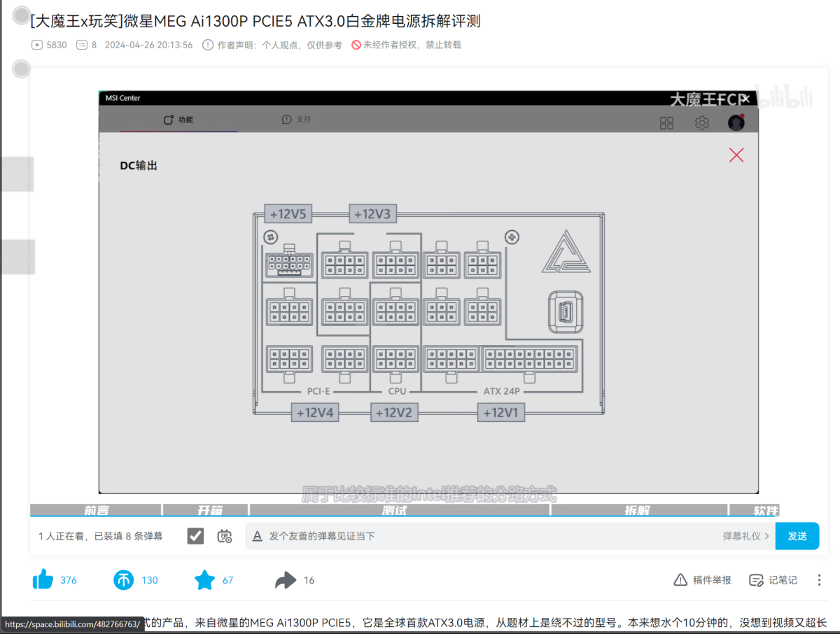The image size is (840, 634).
Task: Click the USB port connector icon
Action: [566, 312]
